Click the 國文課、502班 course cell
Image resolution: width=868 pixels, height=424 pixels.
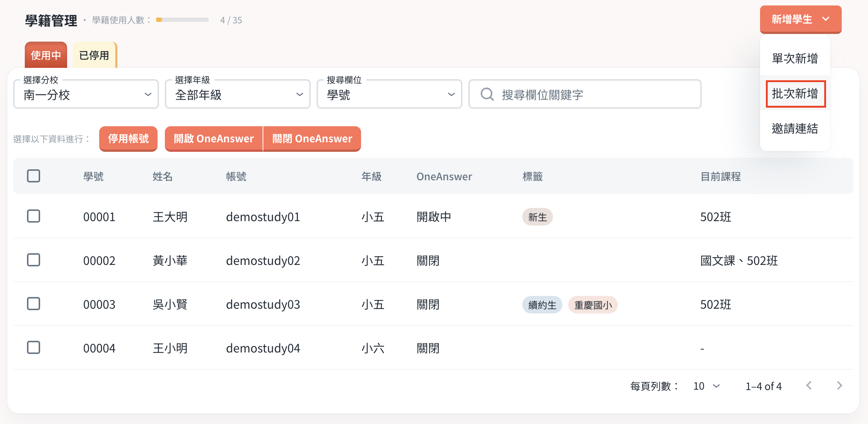click(x=739, y=261)
